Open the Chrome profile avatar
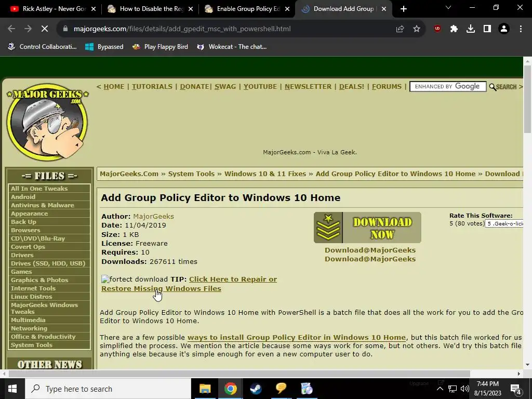This screenshot has height=399, width=532. tap(504, 29)
